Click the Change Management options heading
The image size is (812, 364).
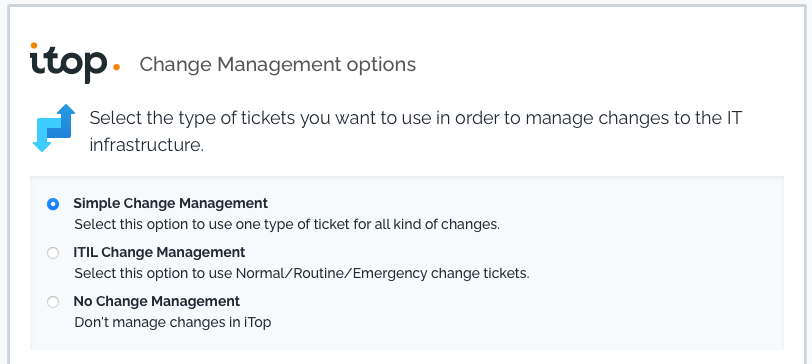(278, 65)
